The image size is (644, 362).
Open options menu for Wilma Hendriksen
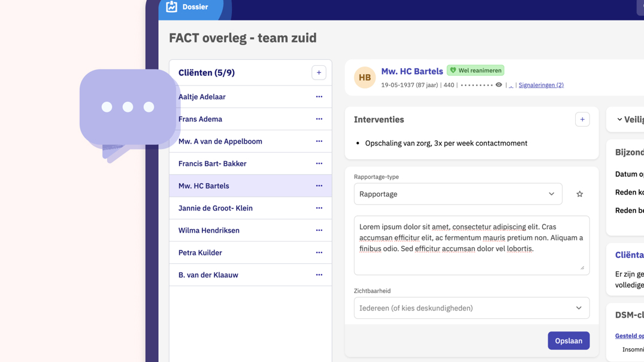click(319, 230)
